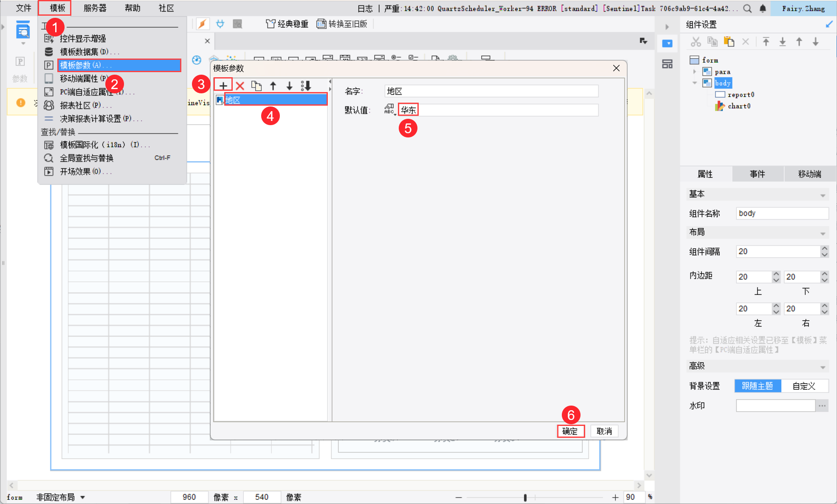Click the red delete parameter icon
This screenshot has height=504, width=837.
tap(240, 86)
